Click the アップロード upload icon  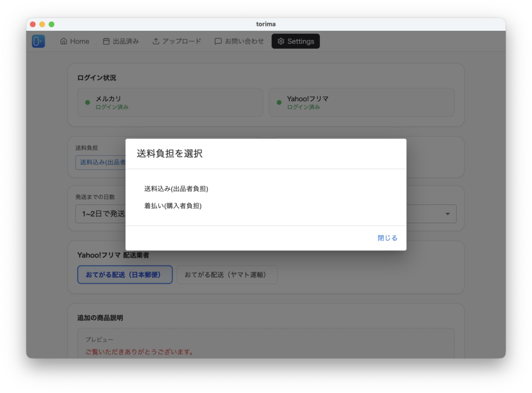[x=156, y=42]
